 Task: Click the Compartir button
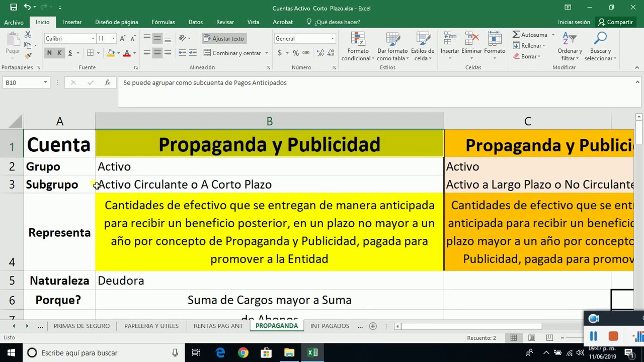[x=615, y=22]
